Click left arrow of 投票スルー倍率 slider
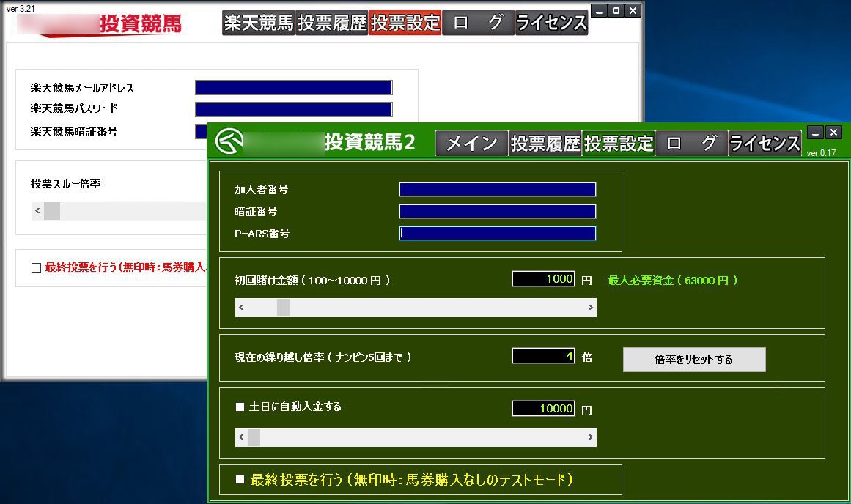The width and height of the screenshot is (851, 504). click(x=37, y=210)
